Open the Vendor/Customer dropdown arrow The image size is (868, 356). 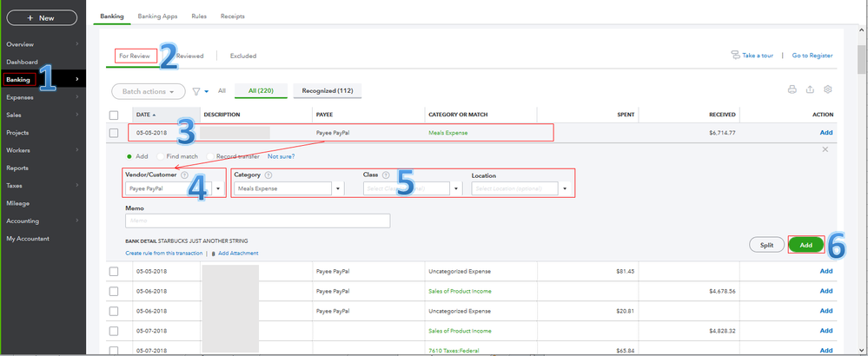[218, 188]
